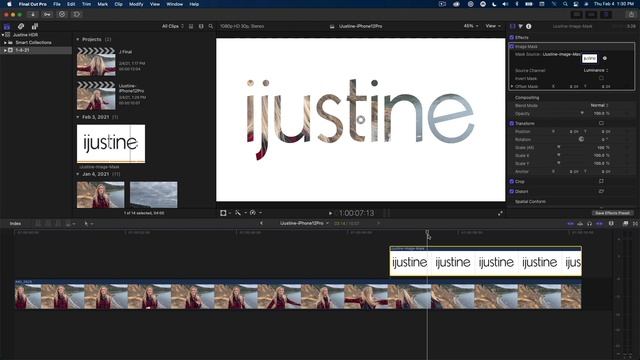Open the Video inspector tab icon
This screenshot has width=640, height=360.
pyautogui.click(x=513, y=26)
